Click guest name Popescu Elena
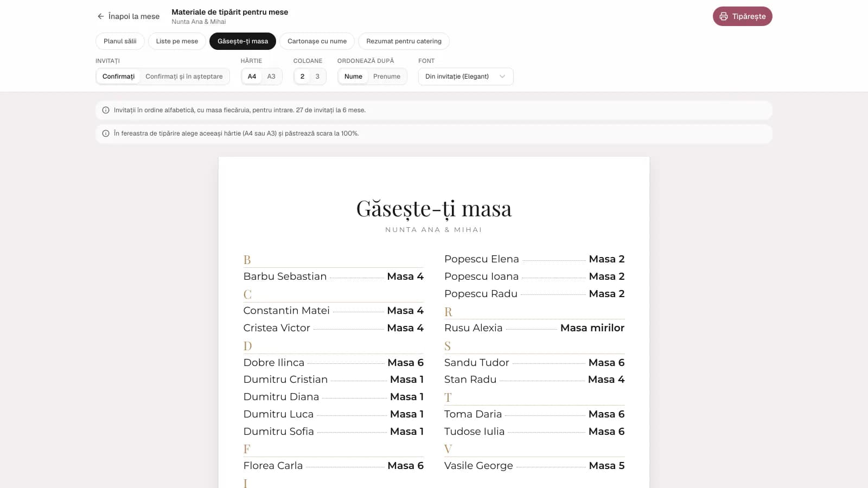Viewport: 868px width, 488px height. [x=482, y=259]
